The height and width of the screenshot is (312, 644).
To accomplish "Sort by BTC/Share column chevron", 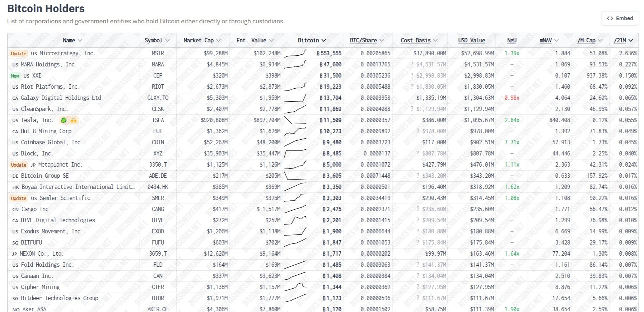I will pos(381,40).
